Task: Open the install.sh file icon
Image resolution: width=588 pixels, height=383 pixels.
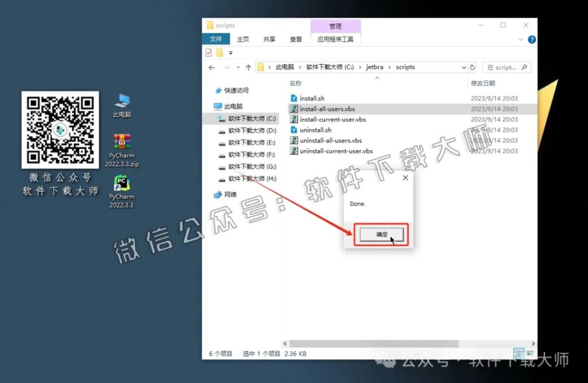Action: 314,98
